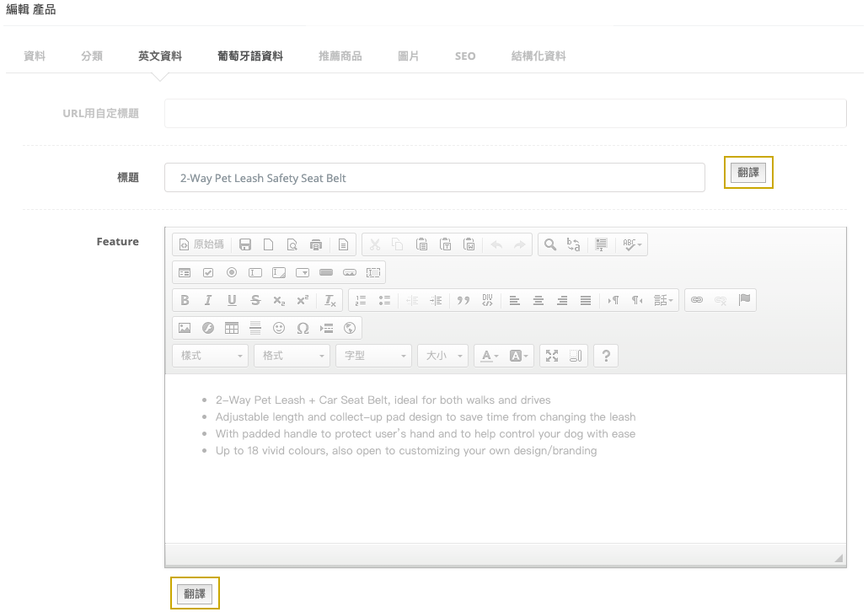The height and width of the screenshot is (612, 868).
Task: Open the 樣式 styles dropdown
Action: [x=211, y=356]
